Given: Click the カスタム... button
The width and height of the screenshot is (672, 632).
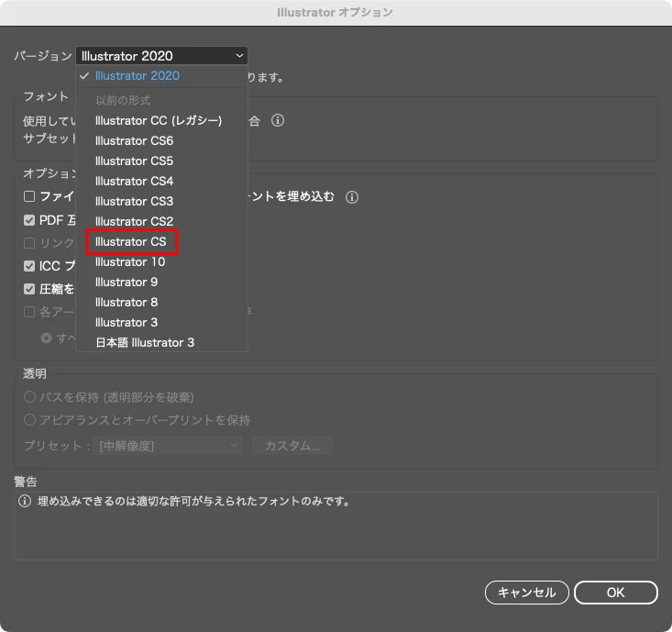Looking at the screenshot, I should coord(292,446).
